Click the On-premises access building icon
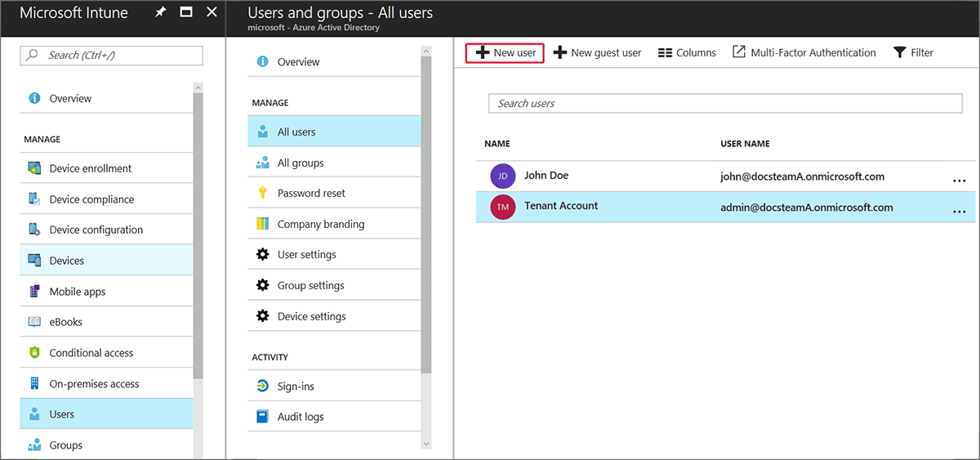980x460 pixels. pyautogui.click(x=34, y=383)
